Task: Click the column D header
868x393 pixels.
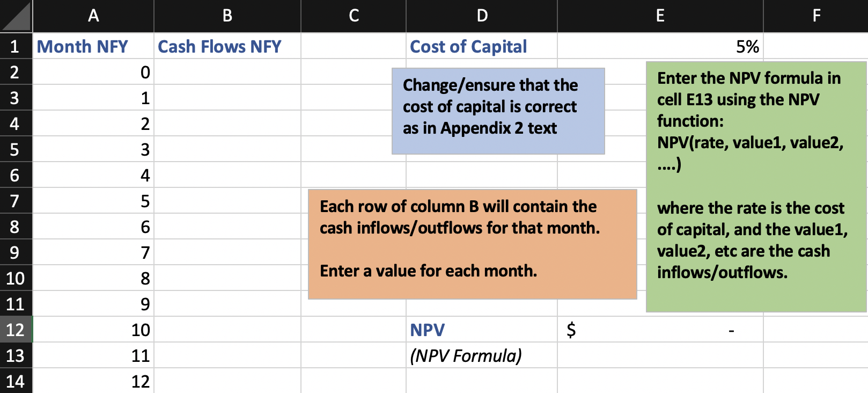Action: (482, 16)
